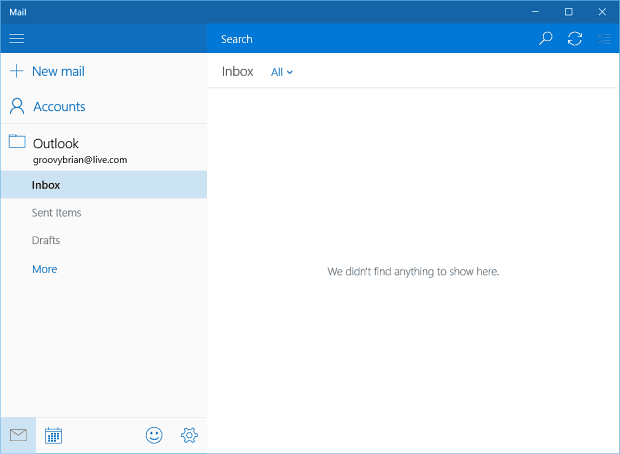Viewport: 620px width, 454px height.
Task: Collapse the hamburger navigation menu
Action: point(17,38)
